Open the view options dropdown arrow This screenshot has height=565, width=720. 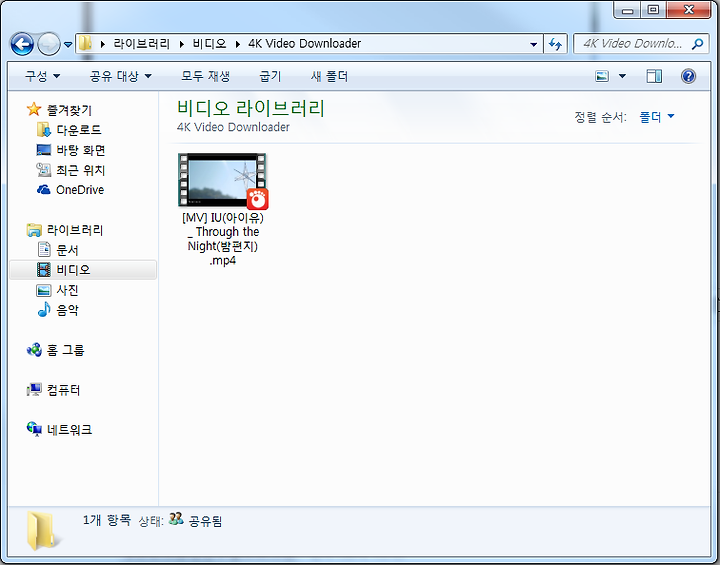coord(622,76)
